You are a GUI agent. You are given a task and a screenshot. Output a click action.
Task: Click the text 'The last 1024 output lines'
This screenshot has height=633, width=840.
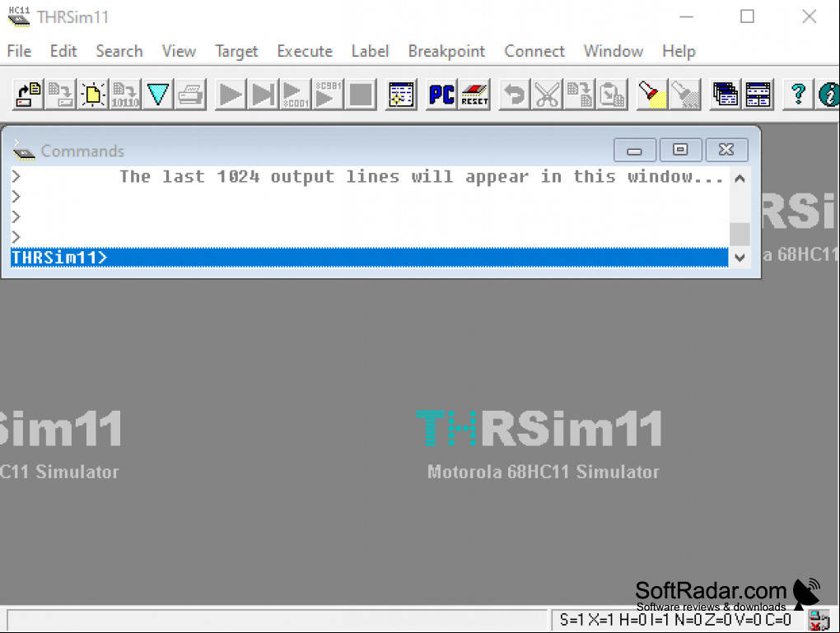pyautogui.click(x=259, y=177)
